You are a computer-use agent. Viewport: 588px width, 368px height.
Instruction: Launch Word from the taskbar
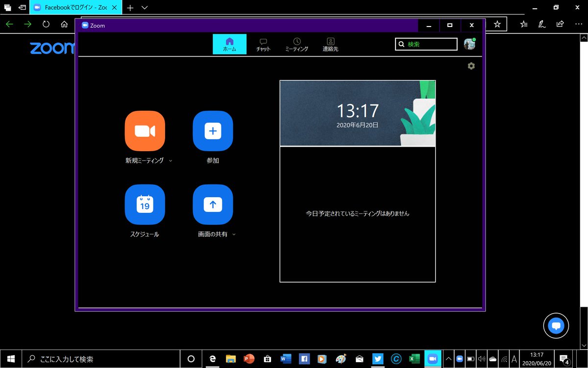click(286, 359)
